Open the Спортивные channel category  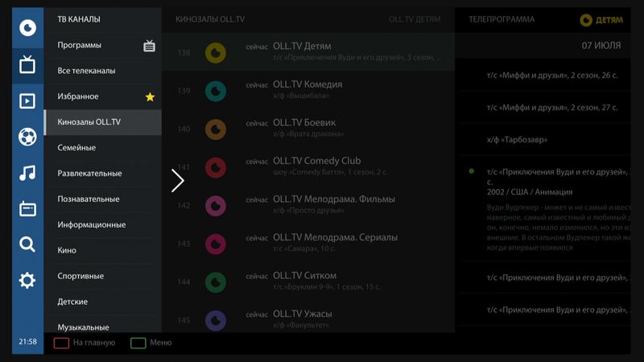80,276
